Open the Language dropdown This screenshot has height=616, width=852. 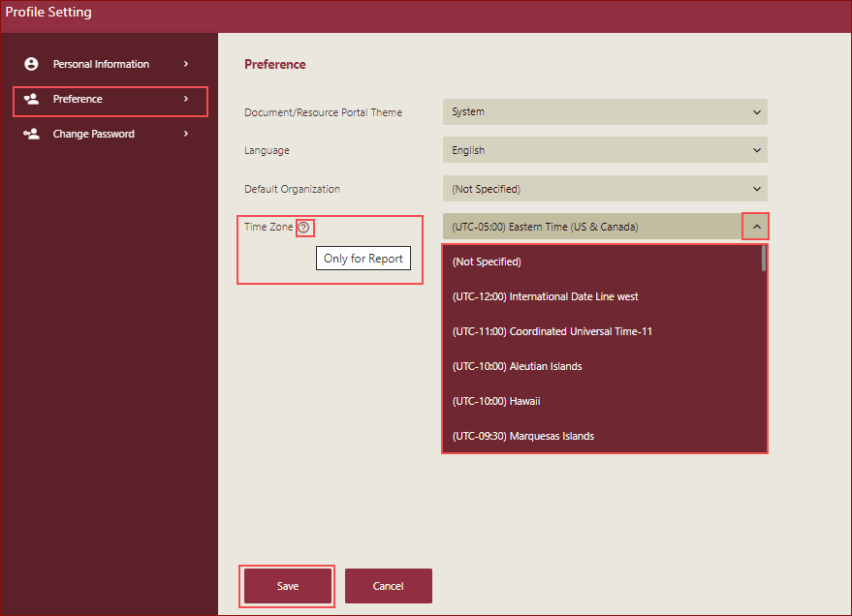605,150
